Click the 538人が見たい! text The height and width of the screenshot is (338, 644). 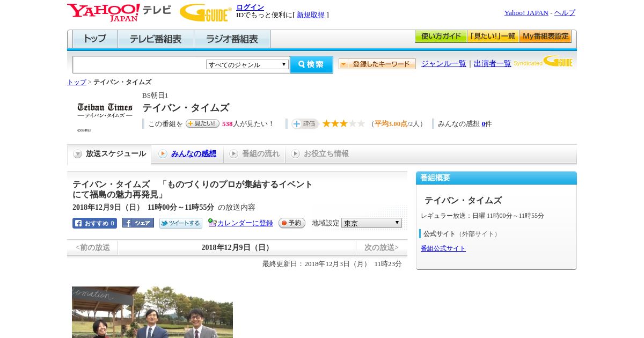(x=248, y=124)
